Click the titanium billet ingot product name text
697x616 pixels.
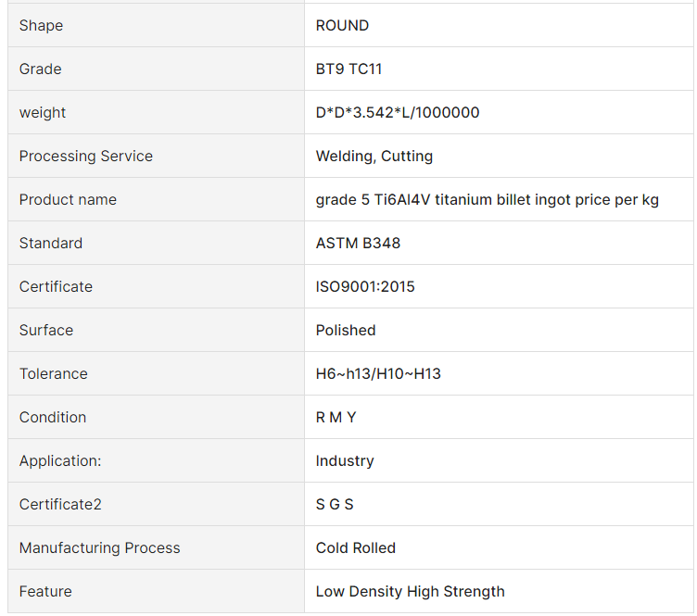coord(487,200)
